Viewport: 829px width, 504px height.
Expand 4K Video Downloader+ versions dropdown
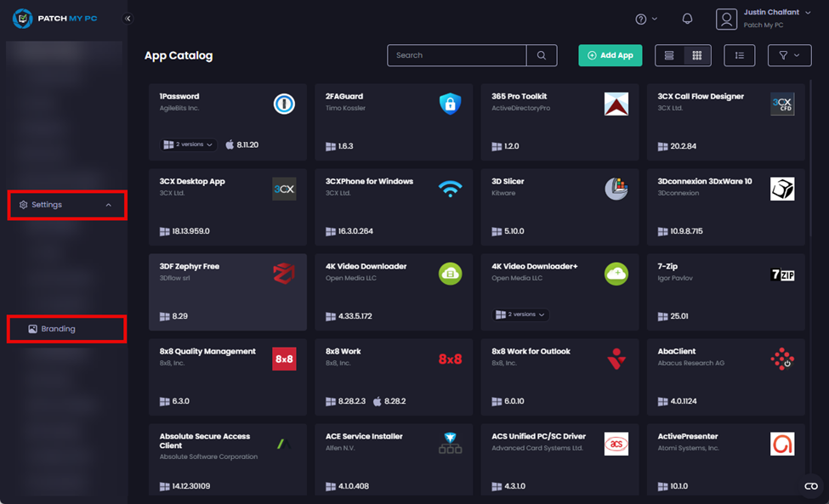point(521,314)
